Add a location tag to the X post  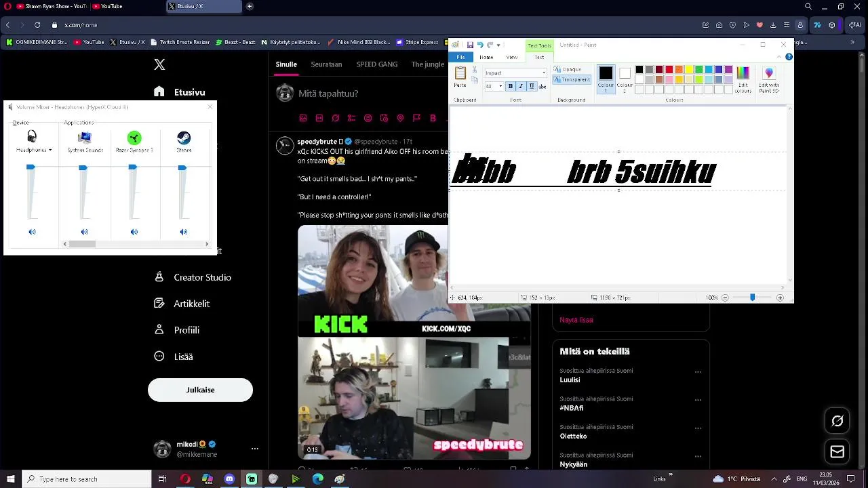400,118
